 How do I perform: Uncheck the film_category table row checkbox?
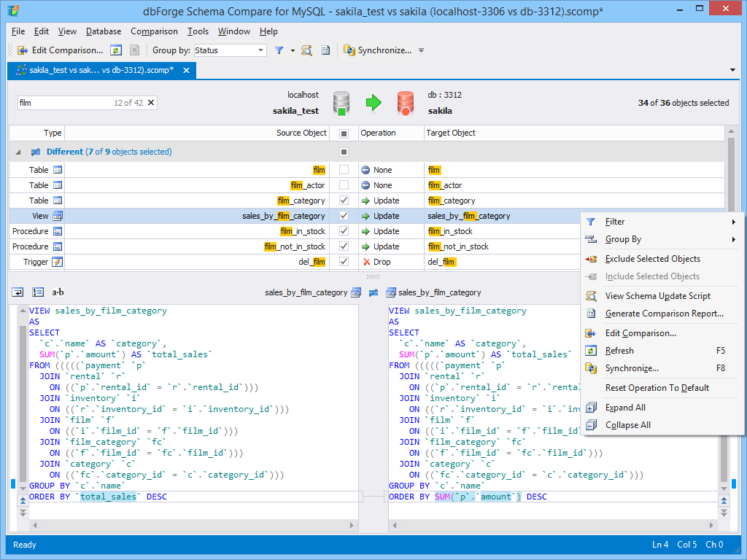click(x=344, y=200)
